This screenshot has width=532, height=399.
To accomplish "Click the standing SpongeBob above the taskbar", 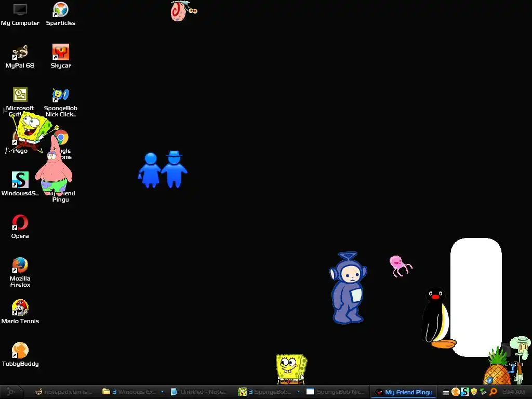I will (x=291, y=369).
